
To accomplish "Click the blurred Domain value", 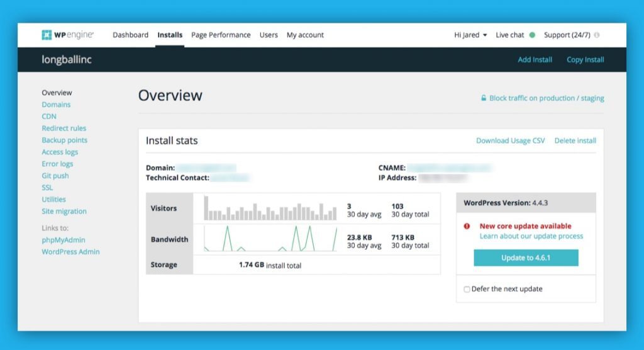I will (206, 168).
